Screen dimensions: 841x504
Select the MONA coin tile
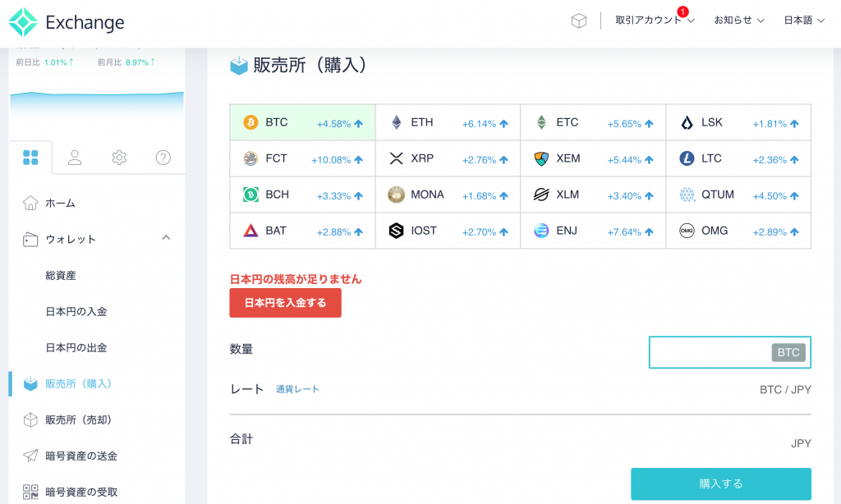click(x=448, y=195)
